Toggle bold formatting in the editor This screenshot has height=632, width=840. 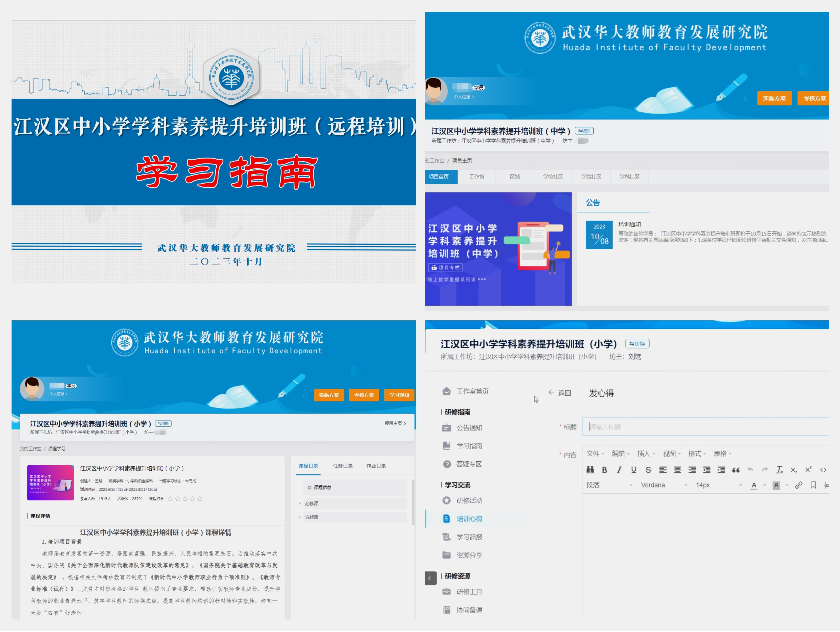pos(605,470)
